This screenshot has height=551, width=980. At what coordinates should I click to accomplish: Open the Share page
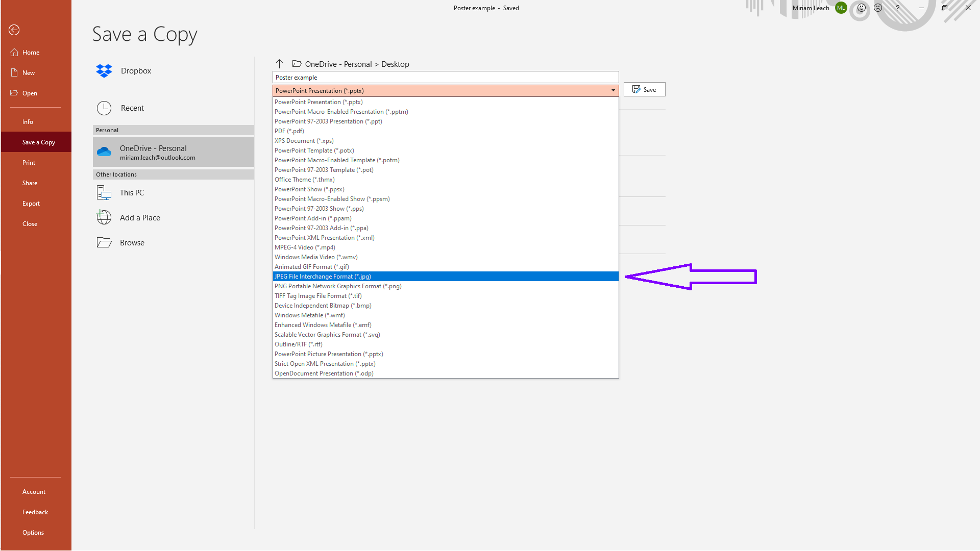coord(36,183)
